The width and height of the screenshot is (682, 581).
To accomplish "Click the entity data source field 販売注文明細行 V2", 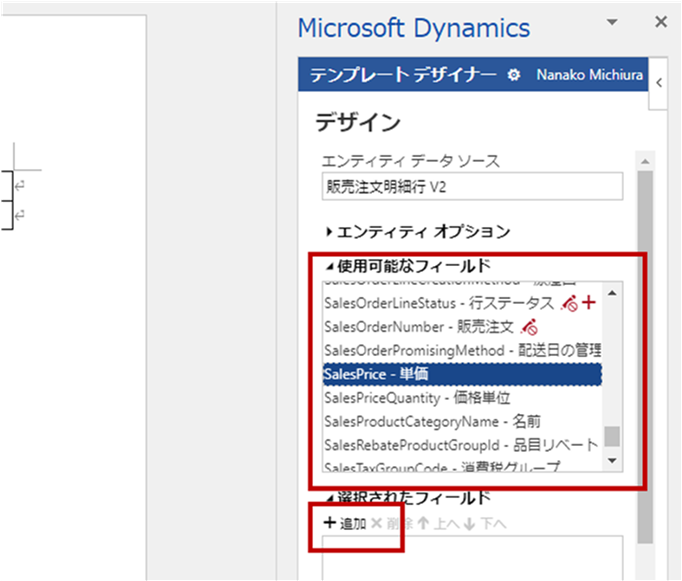I will (472, 187).
